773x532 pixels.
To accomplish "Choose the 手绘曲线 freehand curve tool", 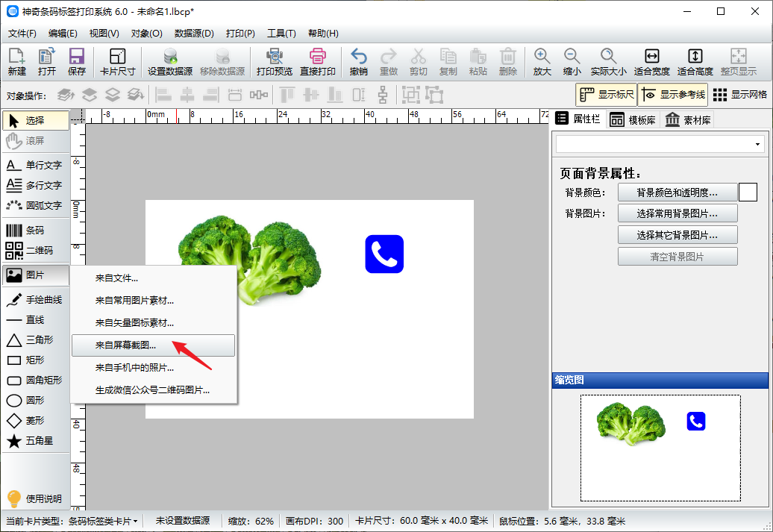I will click(36, 300).
